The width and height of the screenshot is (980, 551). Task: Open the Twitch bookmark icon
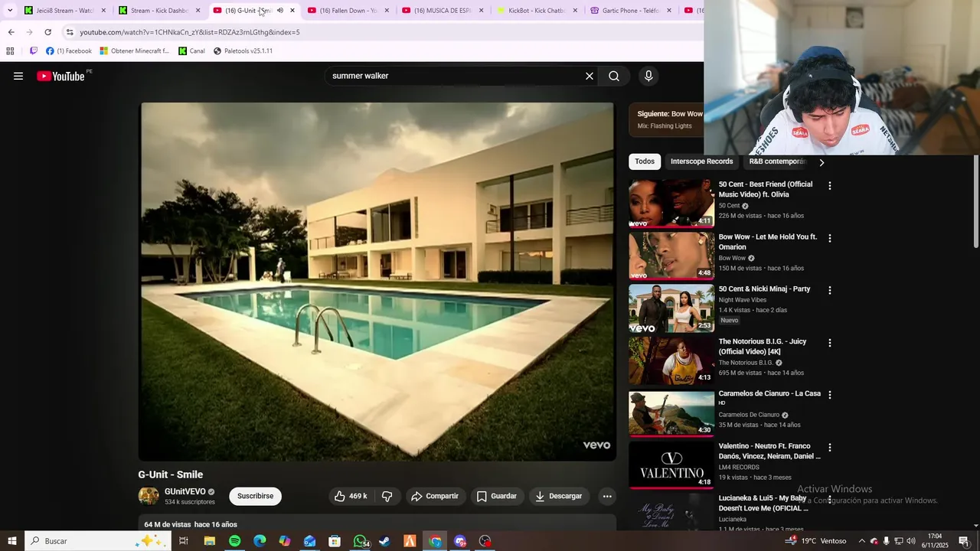click(34, 51)
